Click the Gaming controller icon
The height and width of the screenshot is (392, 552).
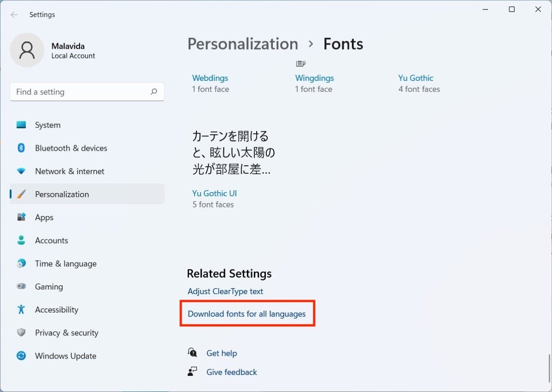21,286
